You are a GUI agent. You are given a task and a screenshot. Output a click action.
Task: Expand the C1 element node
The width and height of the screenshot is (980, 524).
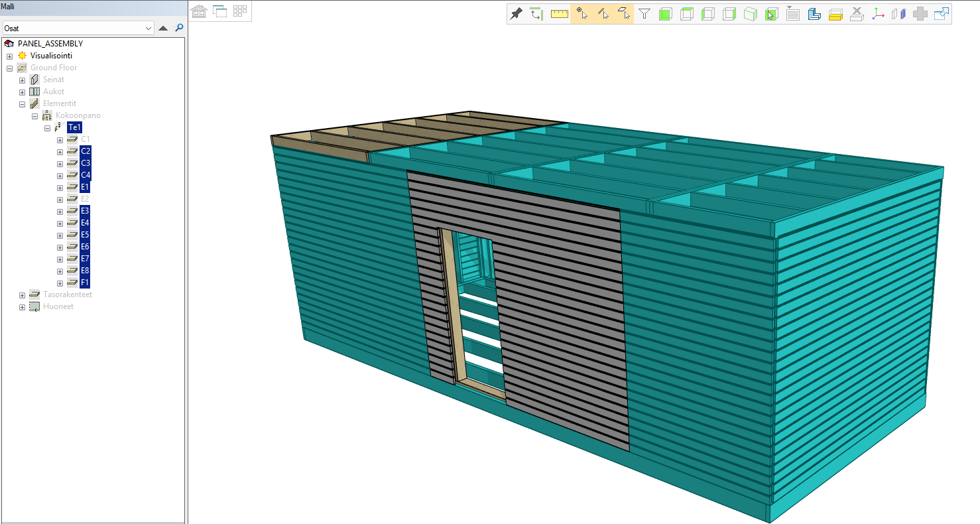pyautogui.click(x=60, y=139)
